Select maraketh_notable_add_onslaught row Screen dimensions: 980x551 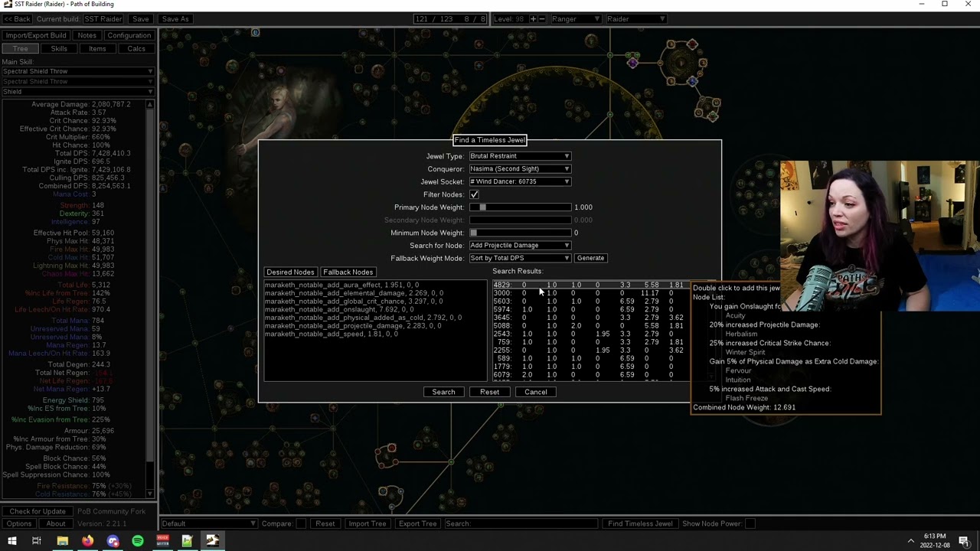375,309
